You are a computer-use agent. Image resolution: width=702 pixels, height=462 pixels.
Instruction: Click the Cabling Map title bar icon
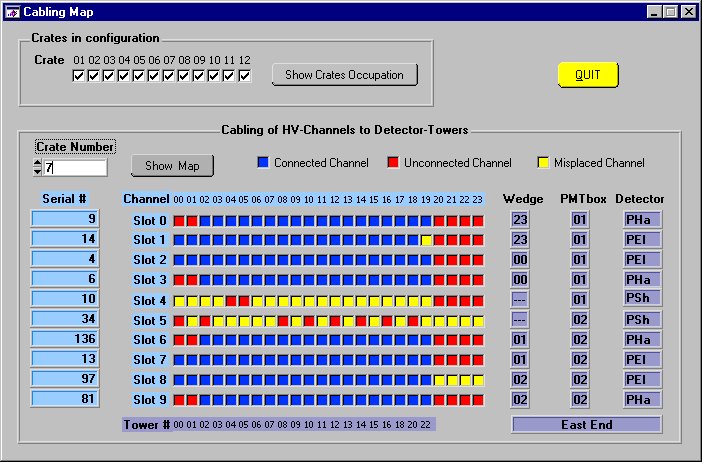click(x=12, y=12)
